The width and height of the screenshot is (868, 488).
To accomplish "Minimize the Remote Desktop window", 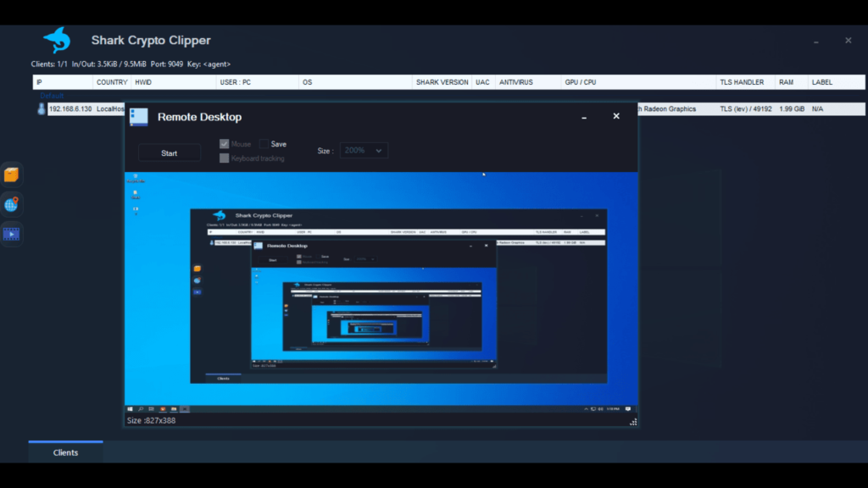I will point(584,117).
